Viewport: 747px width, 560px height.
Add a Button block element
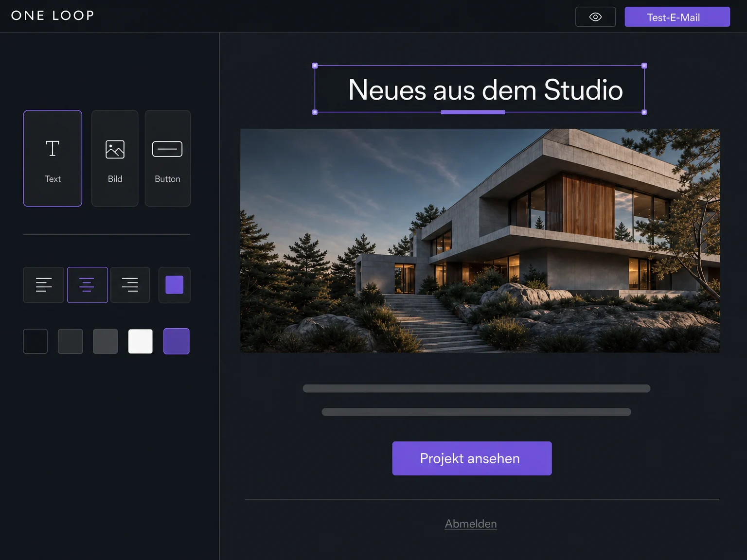pyautogui.click(x=167, y=158)
